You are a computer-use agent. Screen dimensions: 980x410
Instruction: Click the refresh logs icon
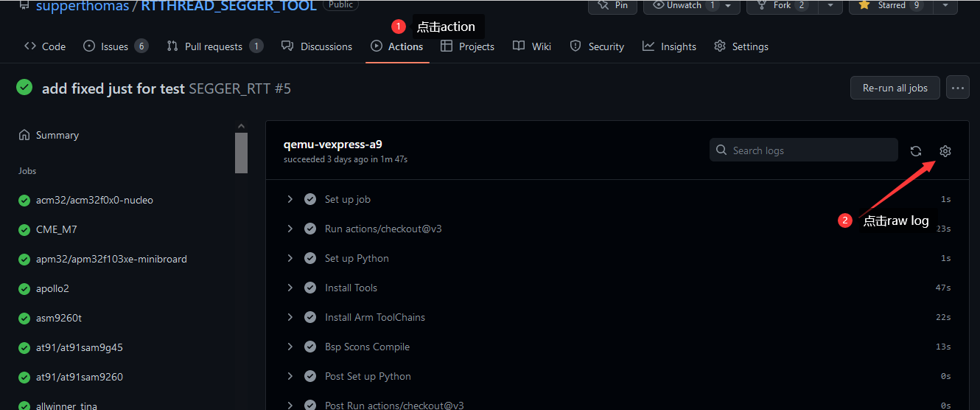tap(916, 151)
